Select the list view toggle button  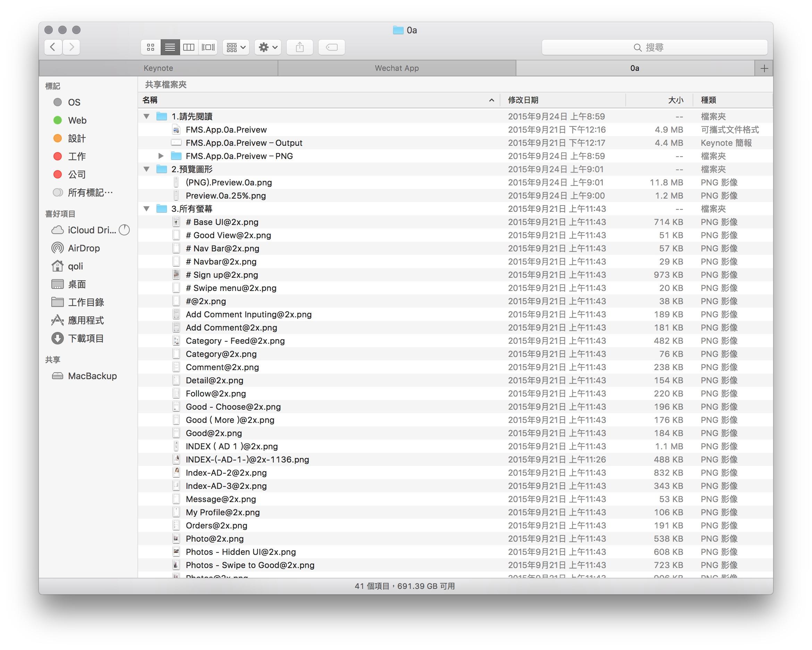170,47
